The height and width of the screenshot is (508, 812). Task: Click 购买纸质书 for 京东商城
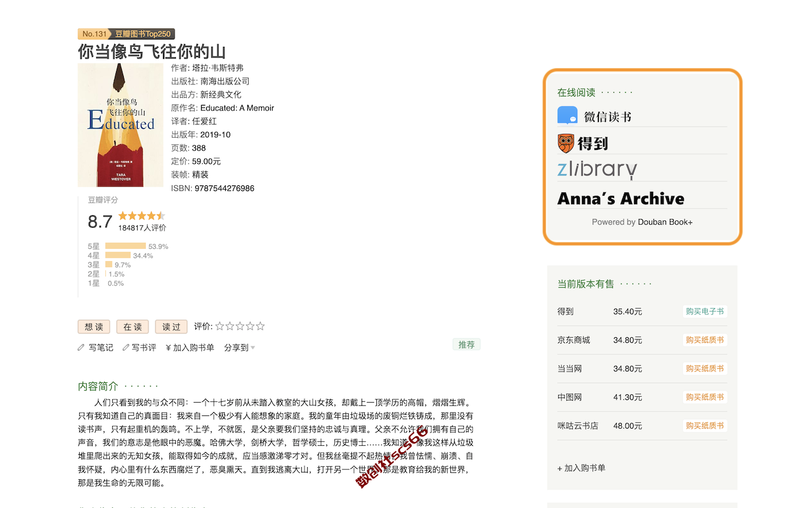pos(704,340)
